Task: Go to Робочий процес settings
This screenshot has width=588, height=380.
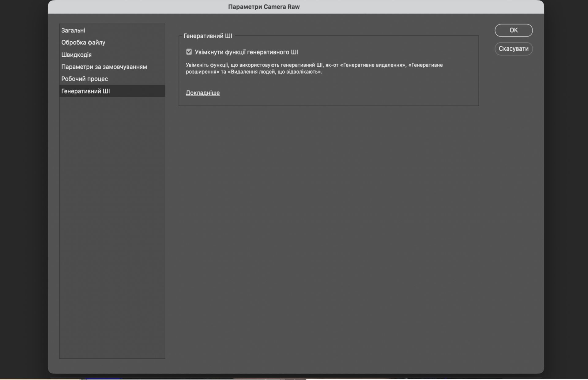Action: tap(112, 79)
